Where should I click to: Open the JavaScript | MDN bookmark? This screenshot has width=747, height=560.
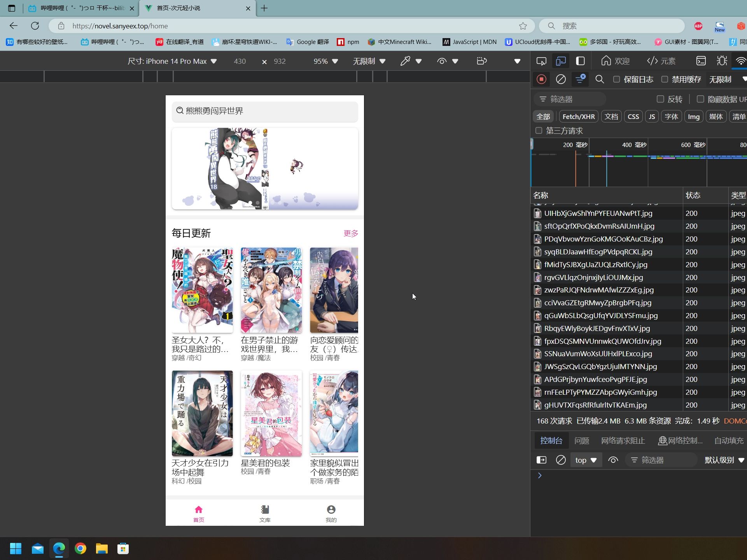click(x=470, y=42)
